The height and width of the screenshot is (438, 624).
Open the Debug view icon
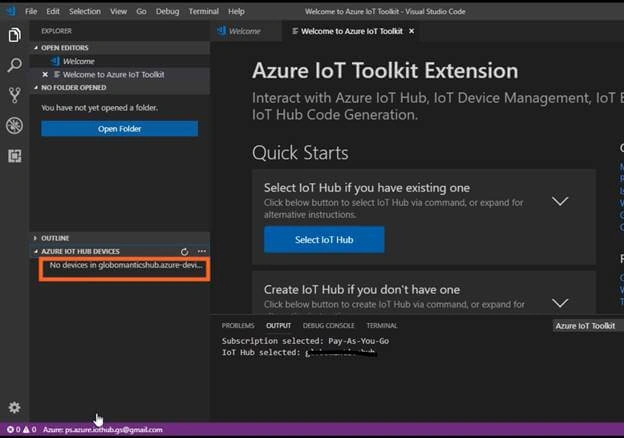click(x=14, y=126)
